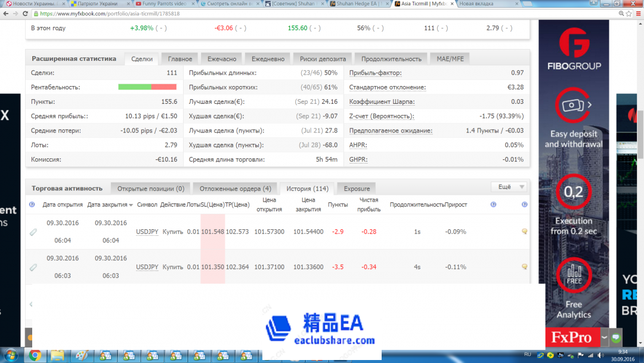Select the Отложенные ордера (4) tab
Image resolution: width=644 pixels, height=363 pixels.
235,189
